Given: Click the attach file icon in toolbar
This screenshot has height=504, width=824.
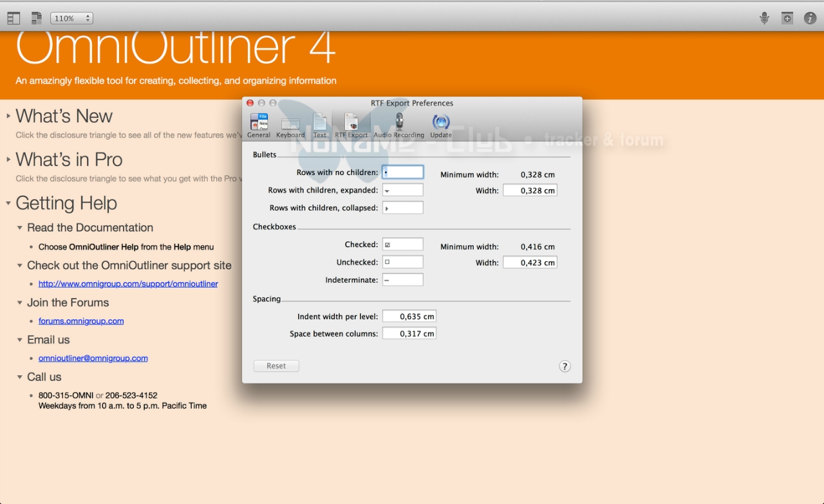Looking at the screenshot, I should 787,18.
